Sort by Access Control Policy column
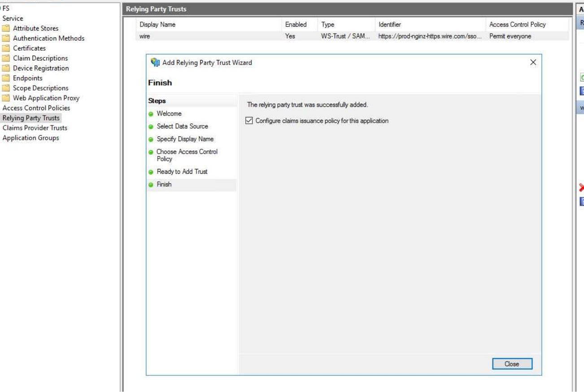This screenshot has height=392, width=584. click(x=517, y=25)
